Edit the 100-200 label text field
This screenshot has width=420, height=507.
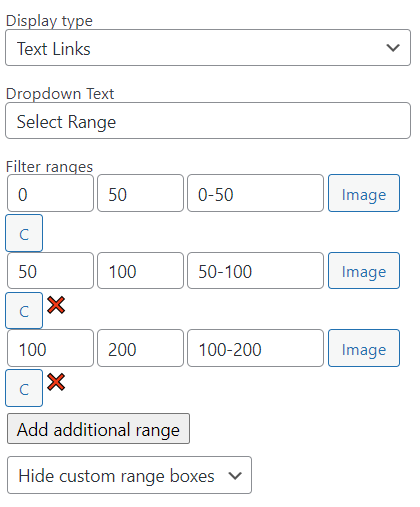(255, 348)
